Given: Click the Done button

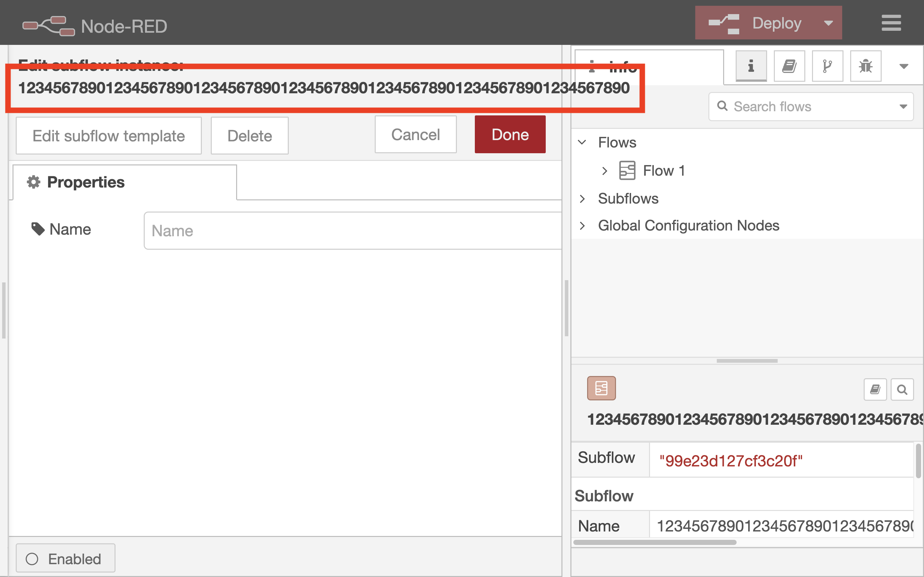Looking at the screenshot, I should coord(510,134).
